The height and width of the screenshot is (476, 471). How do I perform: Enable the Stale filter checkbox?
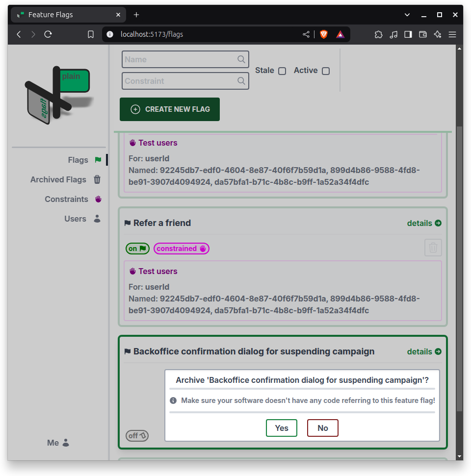coord(282,71)
